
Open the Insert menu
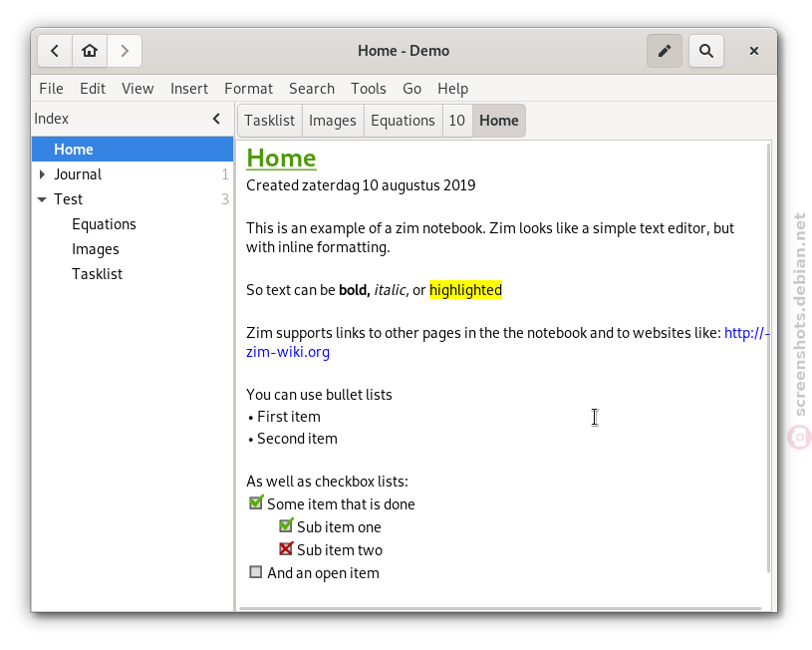click(x=189, y=89)
